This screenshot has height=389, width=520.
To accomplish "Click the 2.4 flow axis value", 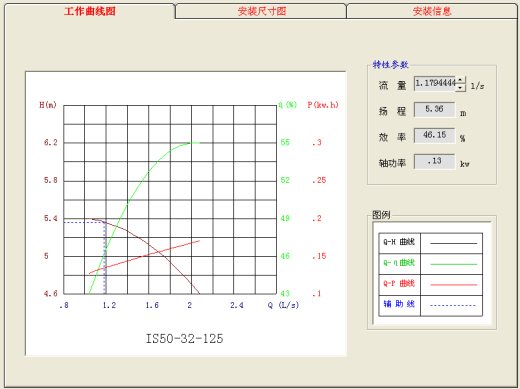I will tap(237, 305).
